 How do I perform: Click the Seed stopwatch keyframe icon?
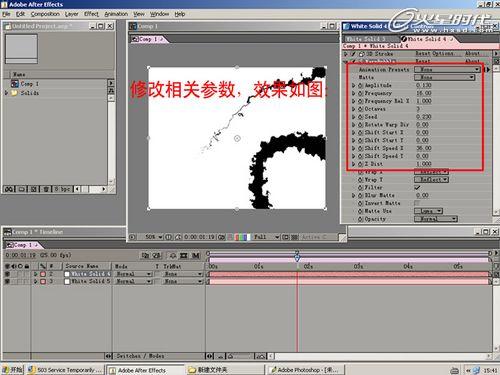360,117
